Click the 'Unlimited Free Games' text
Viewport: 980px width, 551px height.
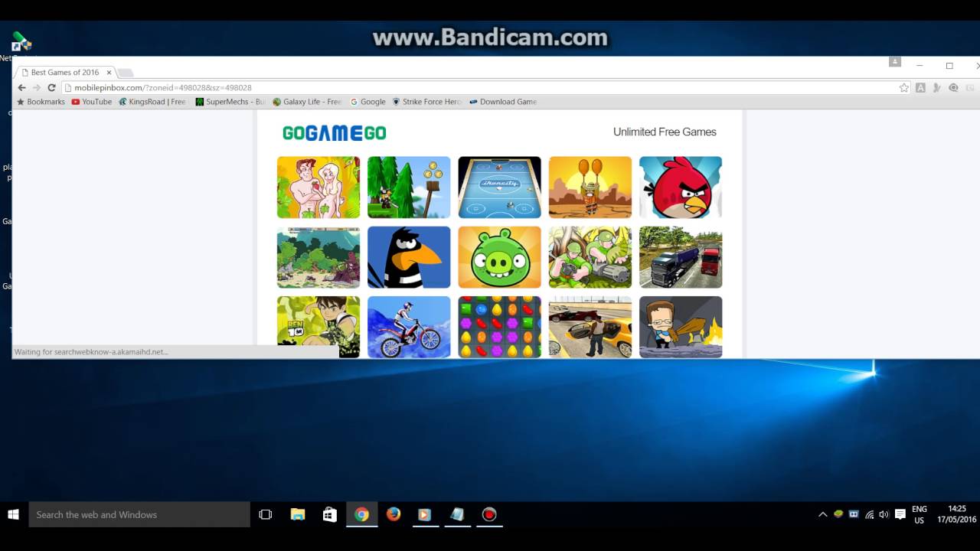(x=665, y=132)
